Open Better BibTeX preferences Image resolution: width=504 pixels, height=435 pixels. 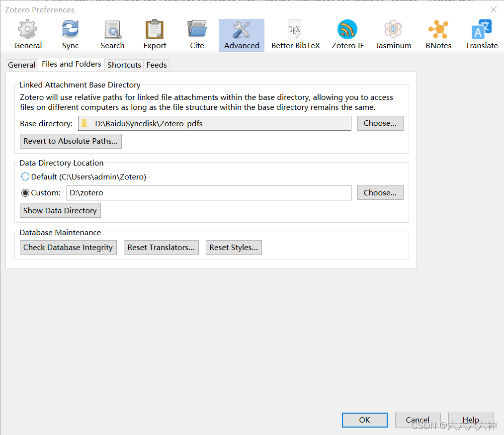pos(295,35)
